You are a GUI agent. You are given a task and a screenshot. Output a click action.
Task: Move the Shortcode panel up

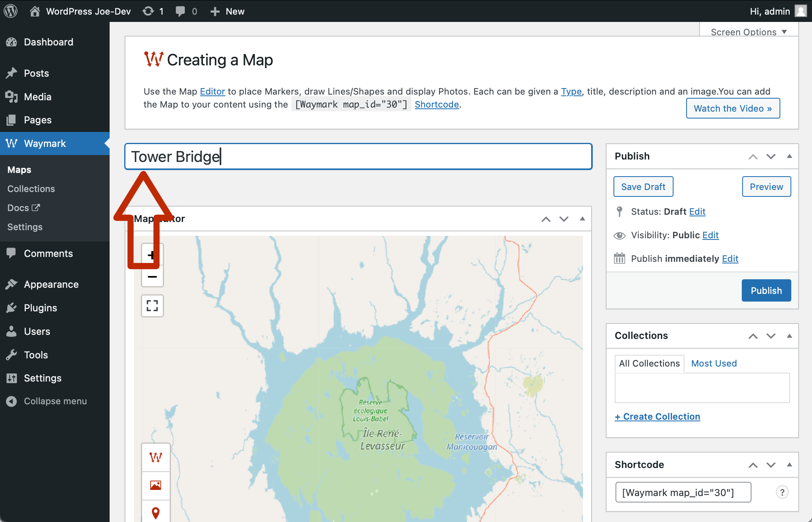point(753,465)
